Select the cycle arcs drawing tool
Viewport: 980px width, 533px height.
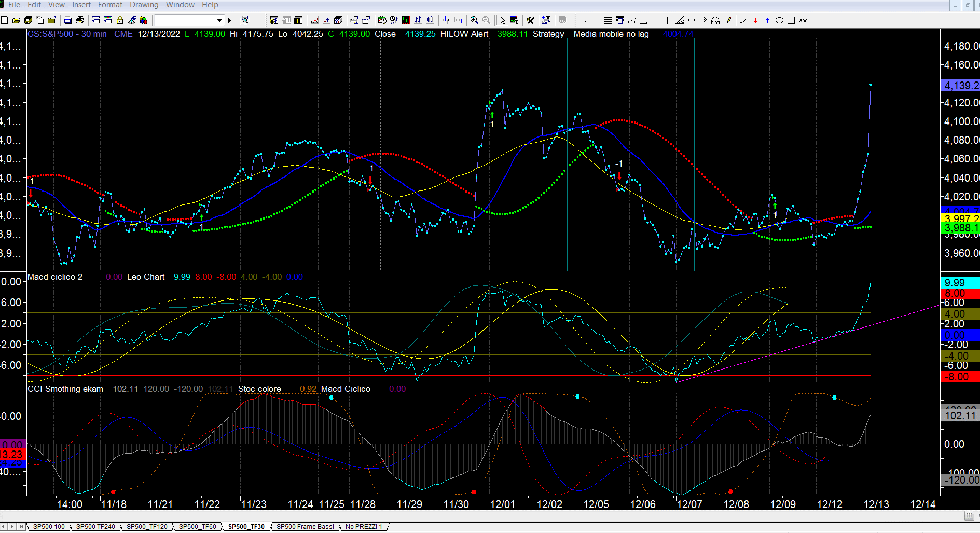(715, 20)
